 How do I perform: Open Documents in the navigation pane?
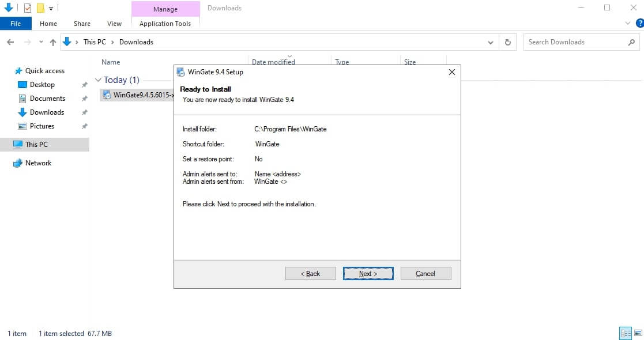tap(47, 99)
